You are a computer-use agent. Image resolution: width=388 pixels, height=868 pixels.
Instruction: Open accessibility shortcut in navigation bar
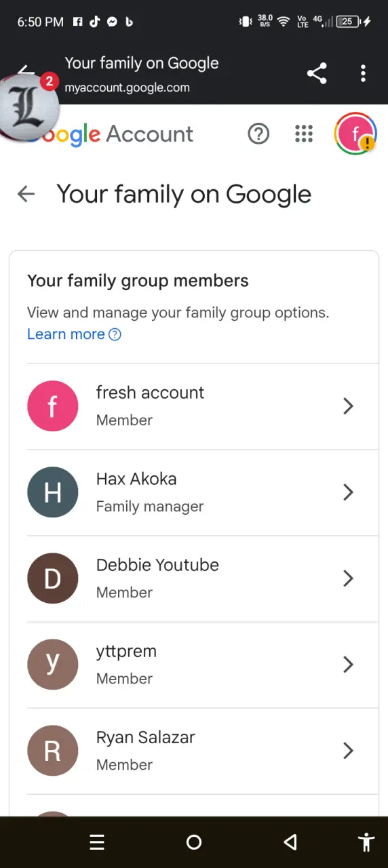366,842
